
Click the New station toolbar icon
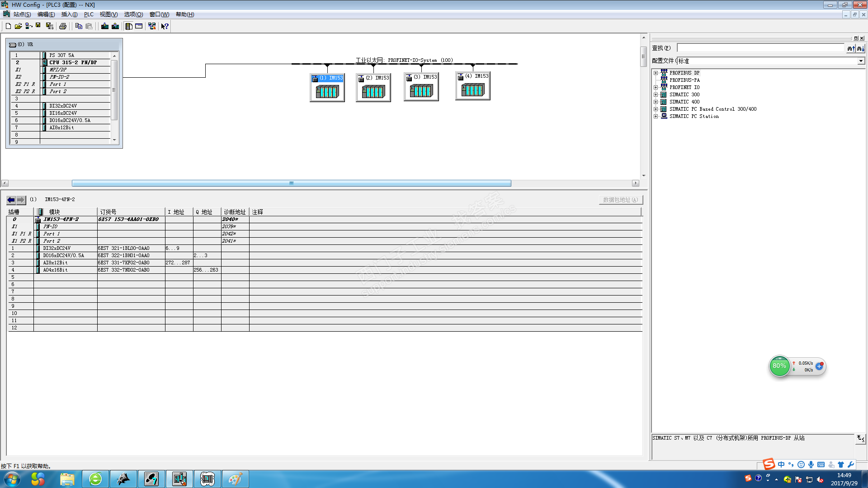[8, 26]
